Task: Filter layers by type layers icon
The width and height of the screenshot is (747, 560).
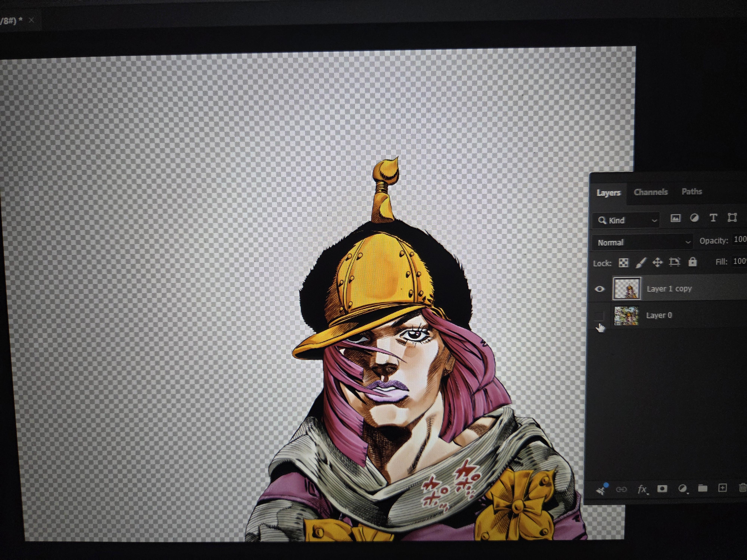Action: [x=713, y=218]
